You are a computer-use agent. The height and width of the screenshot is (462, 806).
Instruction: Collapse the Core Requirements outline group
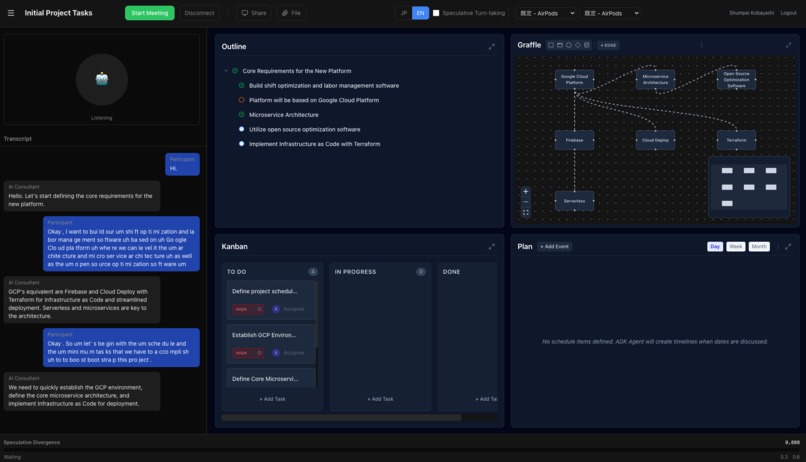click(226, 70)
